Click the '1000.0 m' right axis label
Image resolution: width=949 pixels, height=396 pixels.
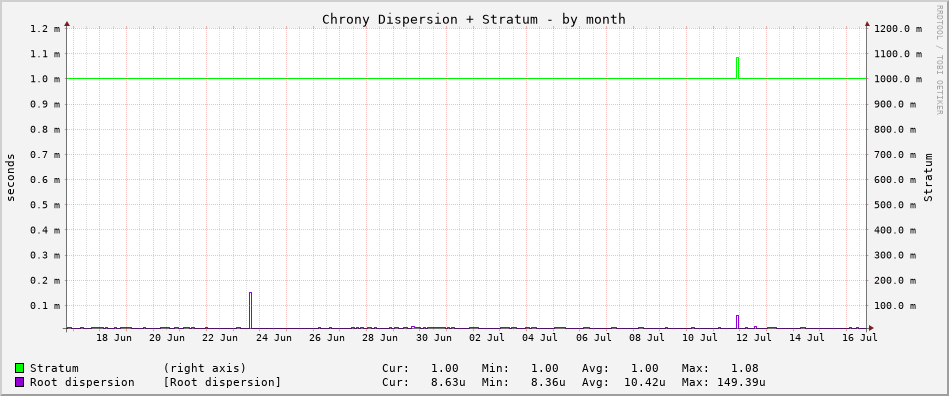click(898, 79)
